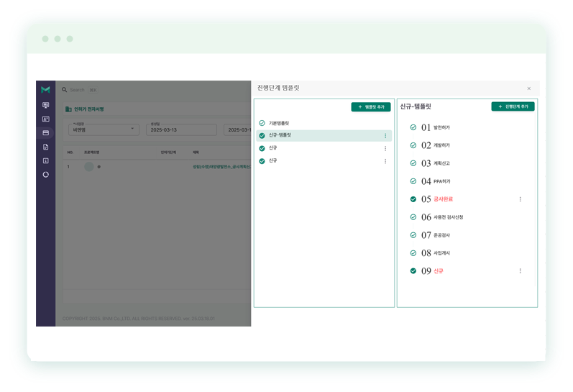Open the three-dot menu for 05 공사완료
This screenshot has height=392, width=573.
point(520,199)
